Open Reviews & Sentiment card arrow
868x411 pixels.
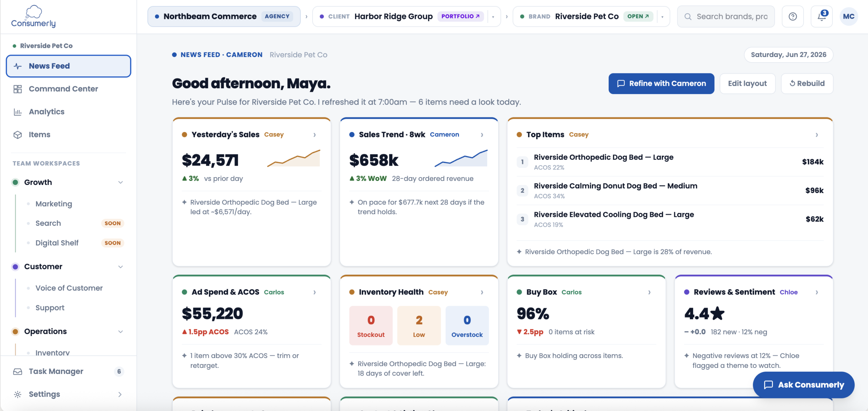pos(817,292)
